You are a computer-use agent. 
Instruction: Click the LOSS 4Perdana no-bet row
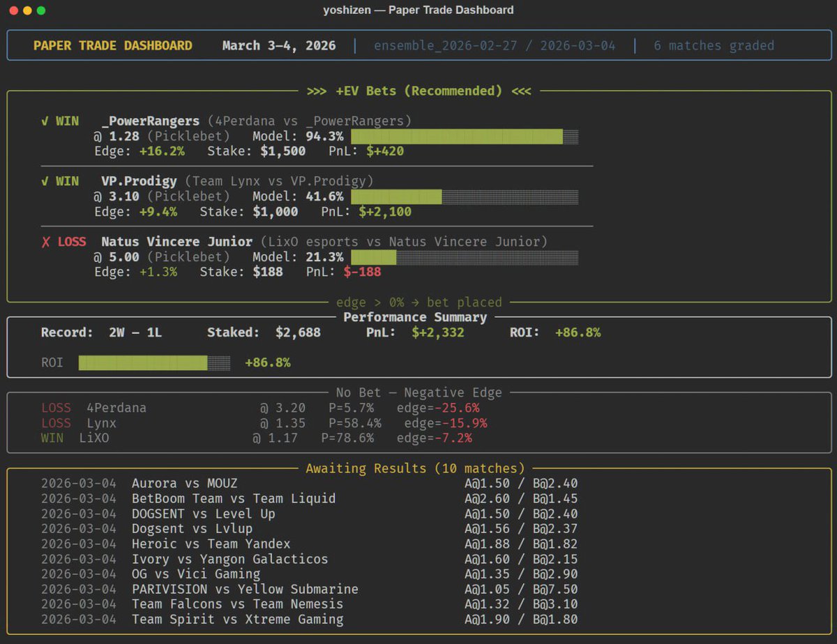260,408
